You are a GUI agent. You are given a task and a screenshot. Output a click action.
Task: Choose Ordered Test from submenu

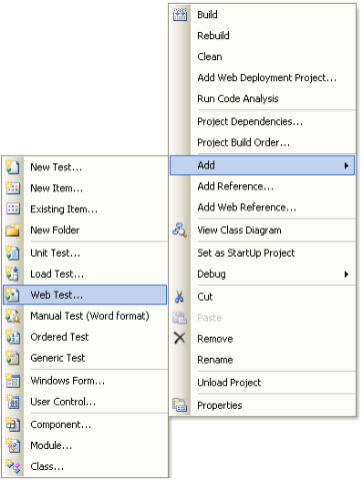[59, 337]
